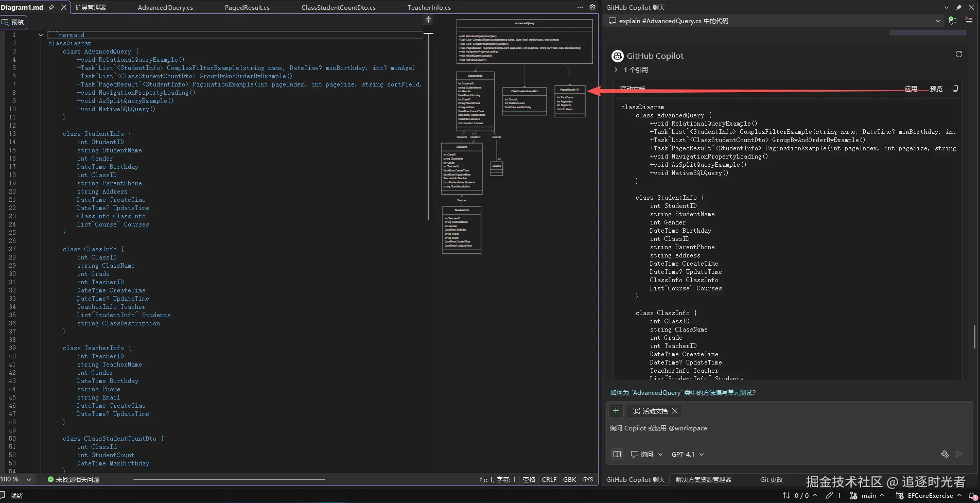The image size is (980, 503).
Task: Remove the 活动文档 context chip
Action: (x=675, y=411)
